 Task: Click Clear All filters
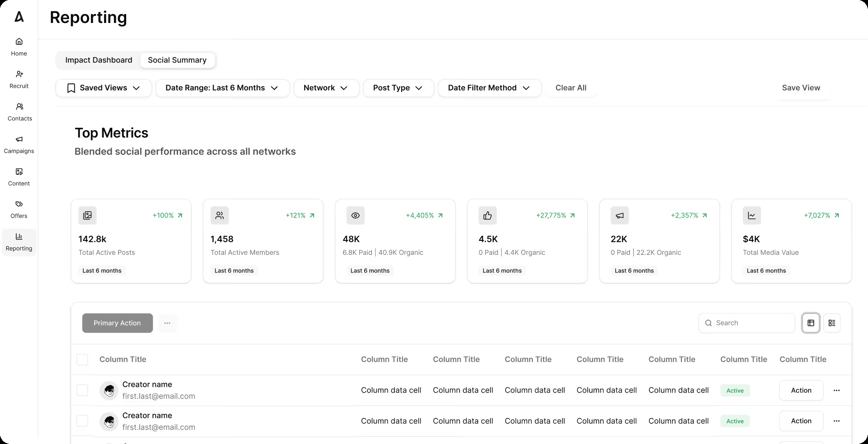tap(571, 88)
